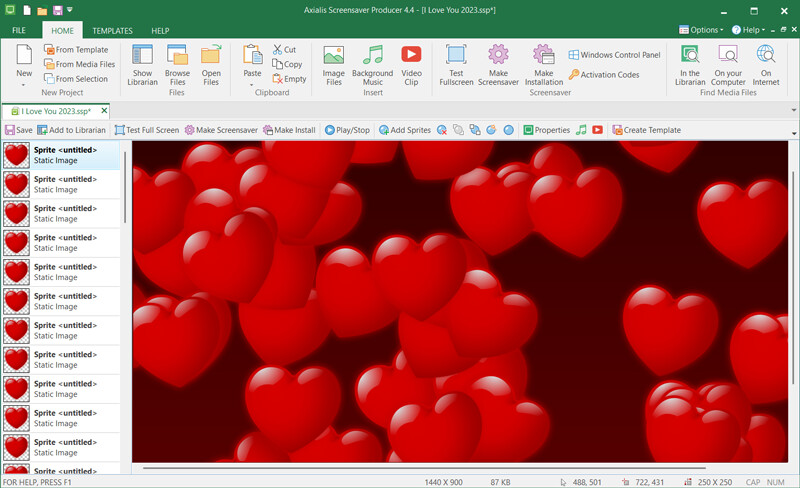Click Add Sprites in the toolbar
Screen dimensions: 800x488
click(405, 130)
